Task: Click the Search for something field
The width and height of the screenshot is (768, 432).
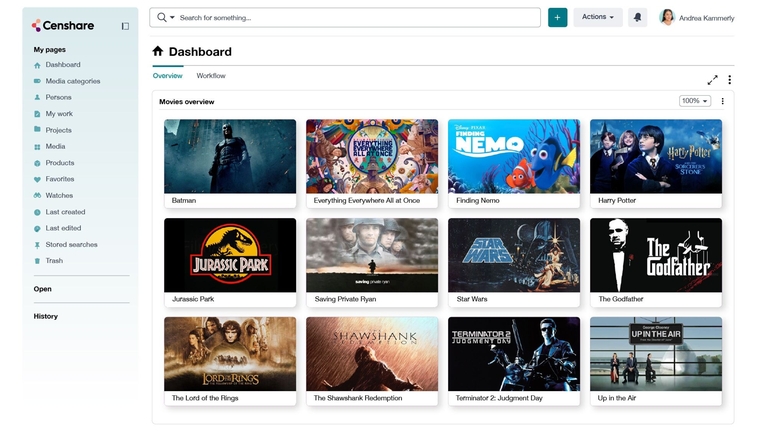Action: [345, 18]
